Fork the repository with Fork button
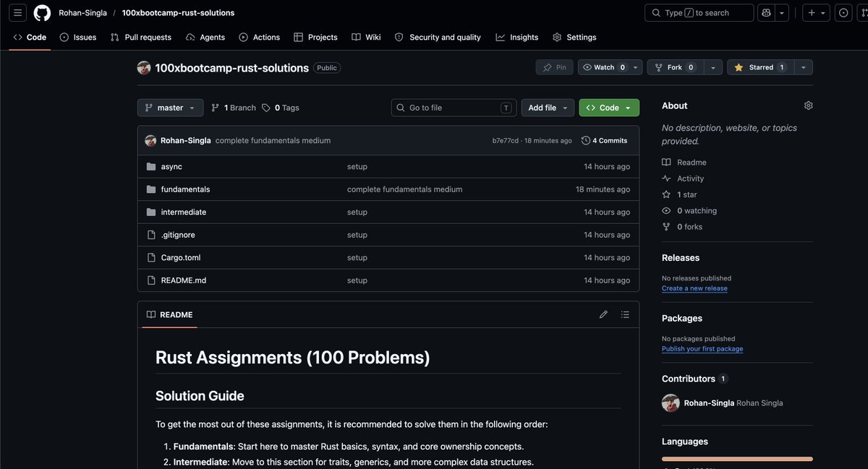This screenshot has height=469, width=868. [x=675, y=67]
